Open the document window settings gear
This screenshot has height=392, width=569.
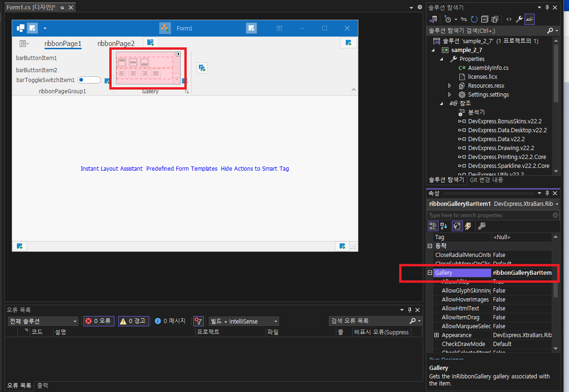pos(420,7)
